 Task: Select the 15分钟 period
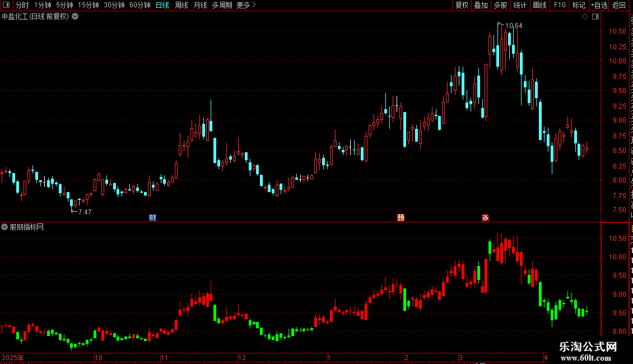tap(89, 5)
